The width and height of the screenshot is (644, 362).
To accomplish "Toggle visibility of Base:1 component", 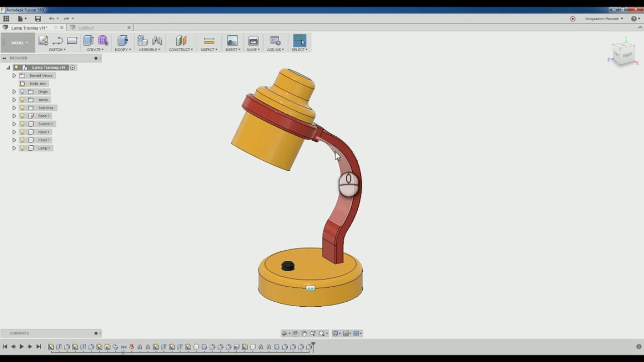I will pyautogui.click(x=22, y=116).
